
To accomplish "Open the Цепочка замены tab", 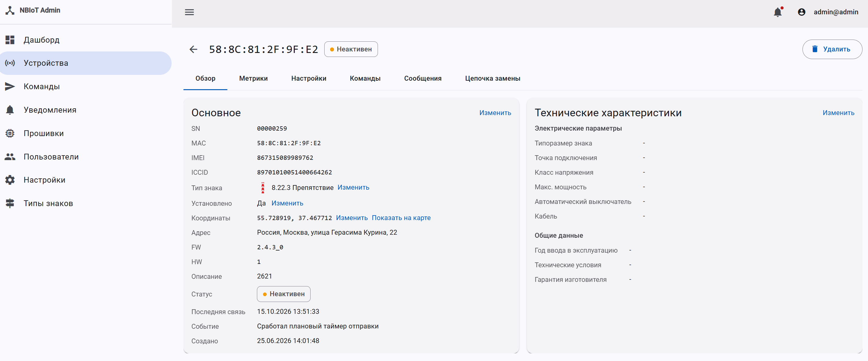I will [492, 79].
